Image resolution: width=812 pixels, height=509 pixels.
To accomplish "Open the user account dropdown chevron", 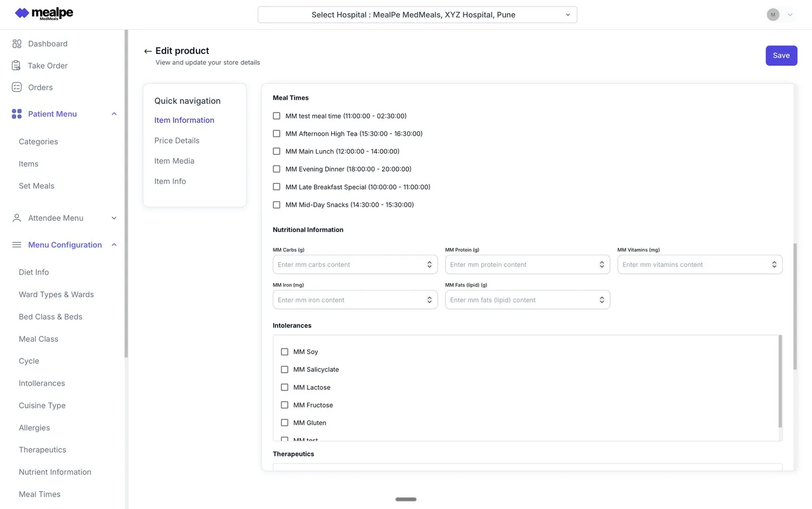I will tap(790, 15).
